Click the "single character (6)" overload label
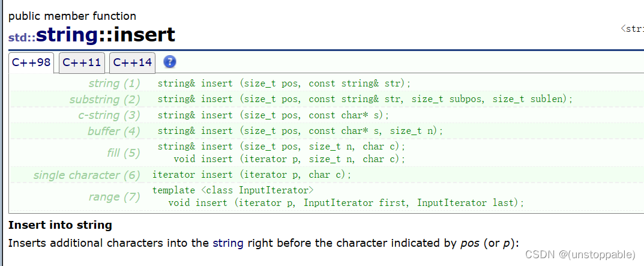The image size is (644, 266). 86,175
